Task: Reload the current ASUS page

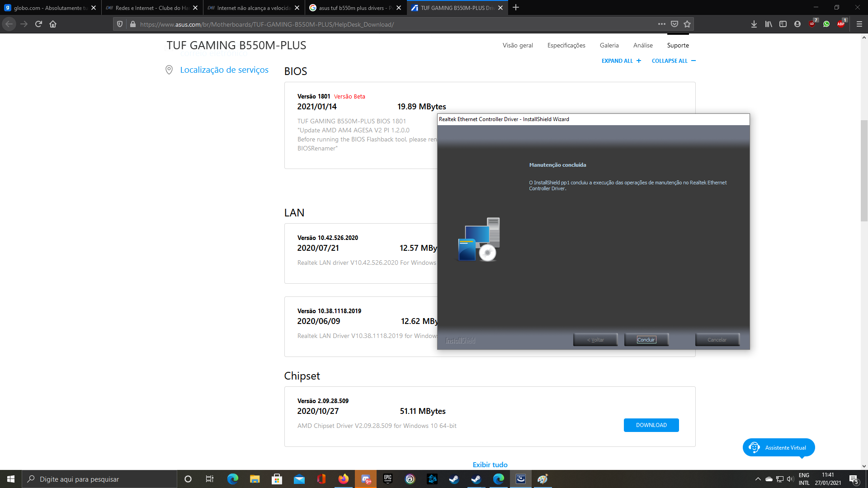Action: pyautogui.click(x=38, y=24)
